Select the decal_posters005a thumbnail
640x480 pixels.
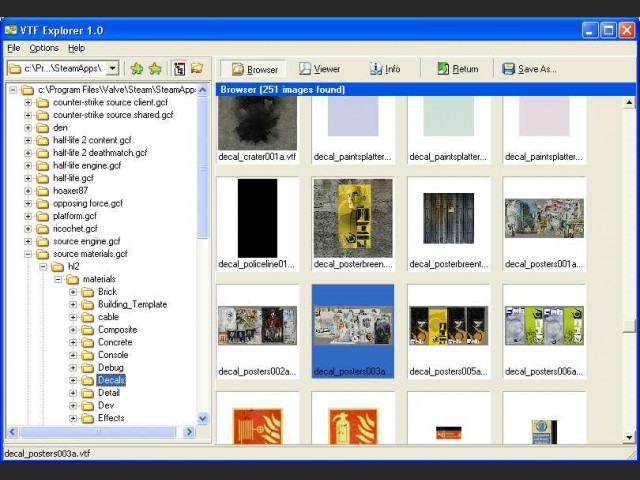(449, 331)
